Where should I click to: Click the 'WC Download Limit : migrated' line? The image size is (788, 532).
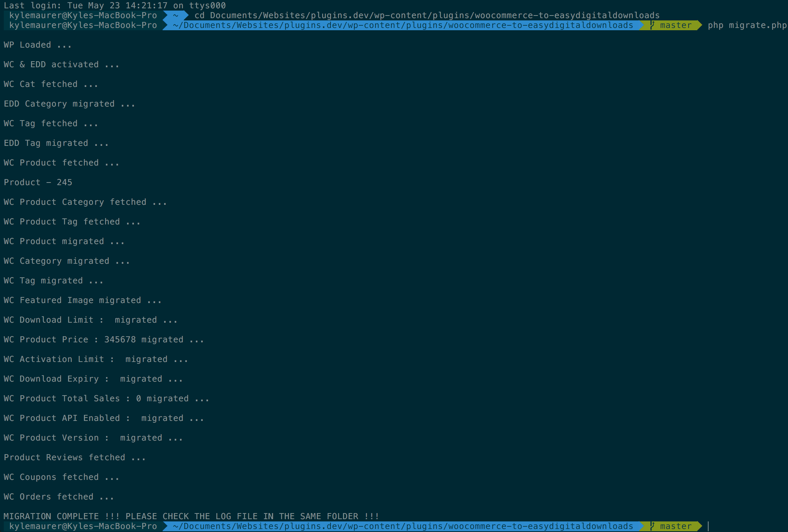coord(91,320)
